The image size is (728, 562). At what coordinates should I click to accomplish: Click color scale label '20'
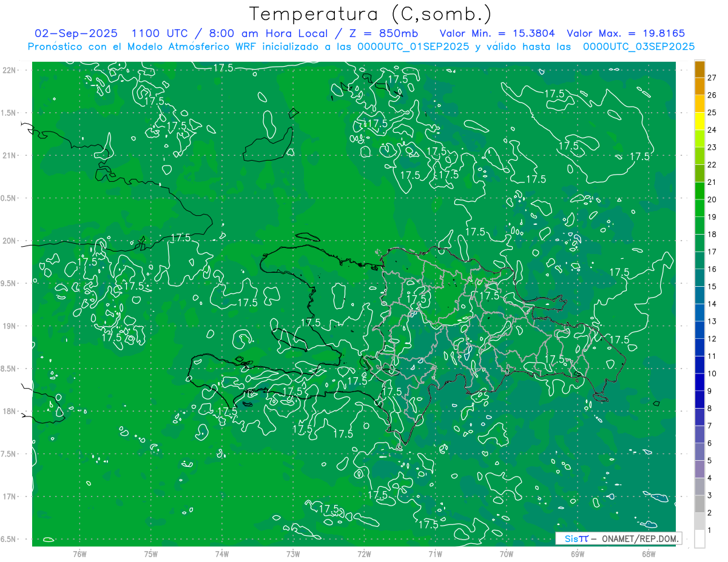click(712, 199)
